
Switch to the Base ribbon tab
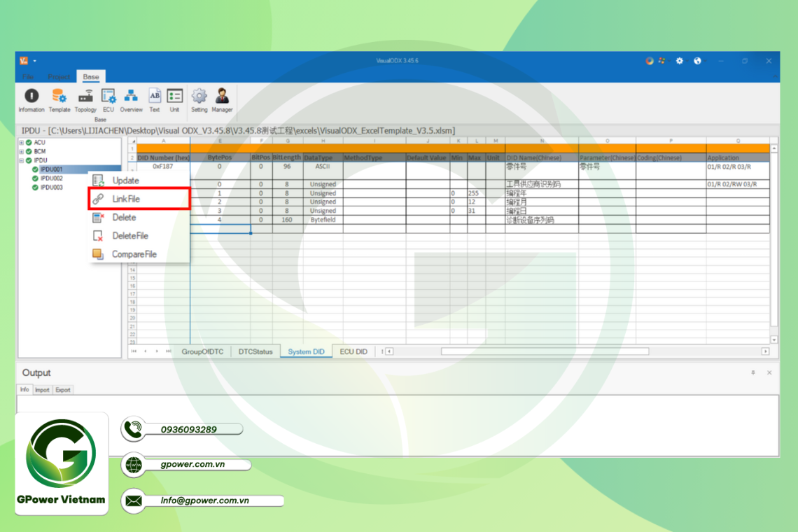[x=91, y=77]
